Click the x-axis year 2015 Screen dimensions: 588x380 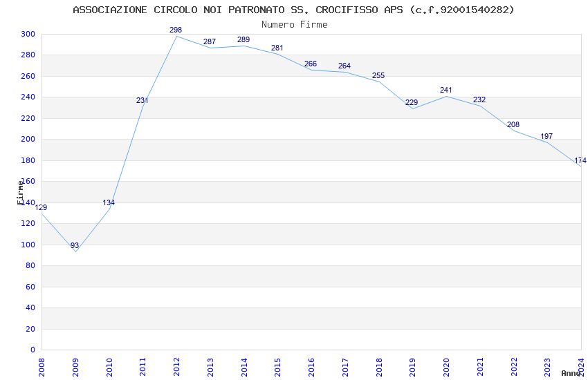coord(278,367)
